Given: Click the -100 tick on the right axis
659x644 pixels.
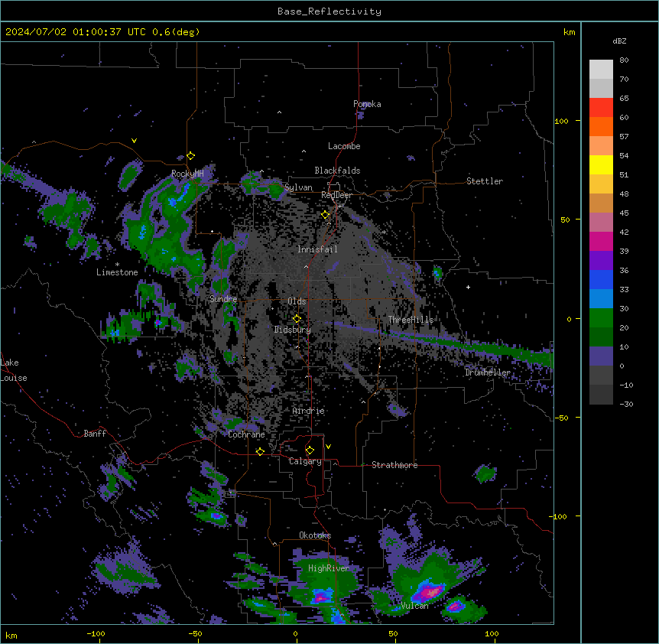Looking at the screenshot, I should click(560, 516).
